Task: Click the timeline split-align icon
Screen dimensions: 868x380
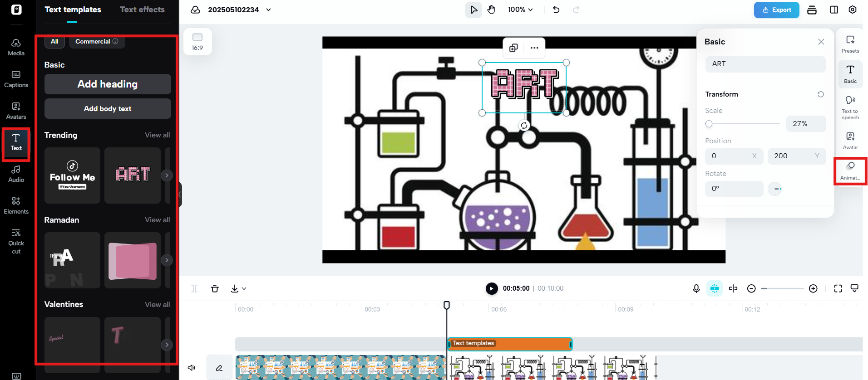Action: 733,288
